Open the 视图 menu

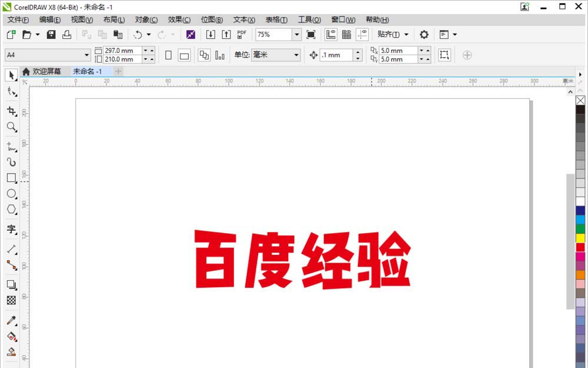click(82, 20)
